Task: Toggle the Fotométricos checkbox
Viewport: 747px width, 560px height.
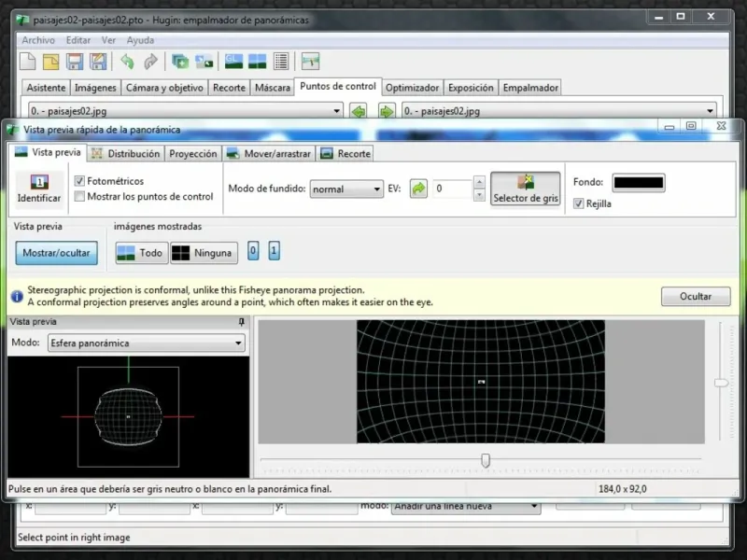Action: 79,181
